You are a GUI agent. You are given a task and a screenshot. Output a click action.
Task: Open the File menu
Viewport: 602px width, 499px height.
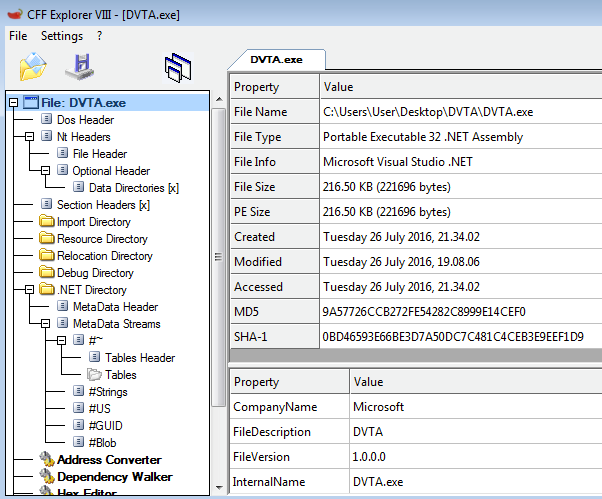point(18,36)
